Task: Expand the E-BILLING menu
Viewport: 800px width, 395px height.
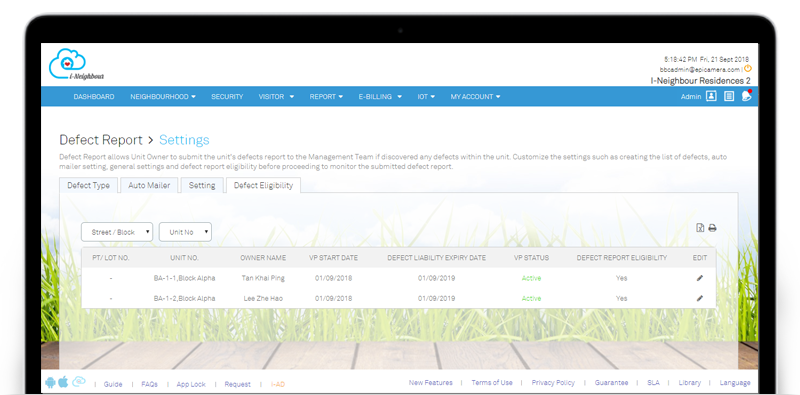Action: point(380,96)
